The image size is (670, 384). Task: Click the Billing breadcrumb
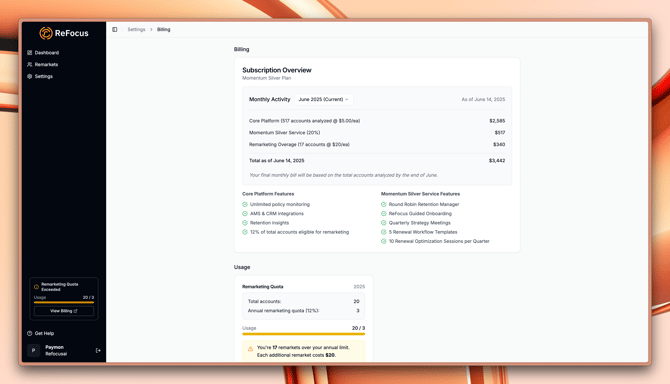tap(164, 29)
